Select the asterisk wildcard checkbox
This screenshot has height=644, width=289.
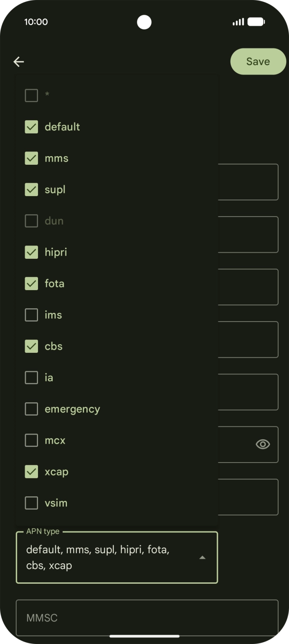pos(31,95)
